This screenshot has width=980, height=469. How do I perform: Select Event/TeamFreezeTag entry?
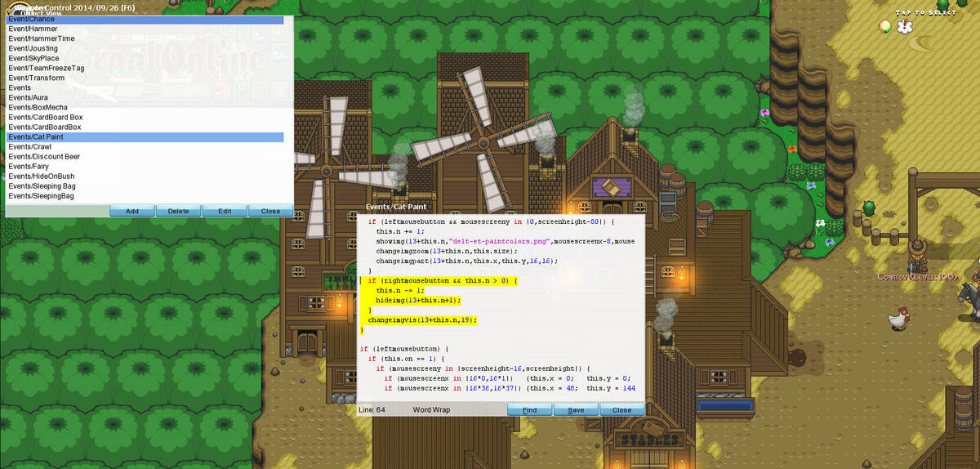click(x=145, y=68)
